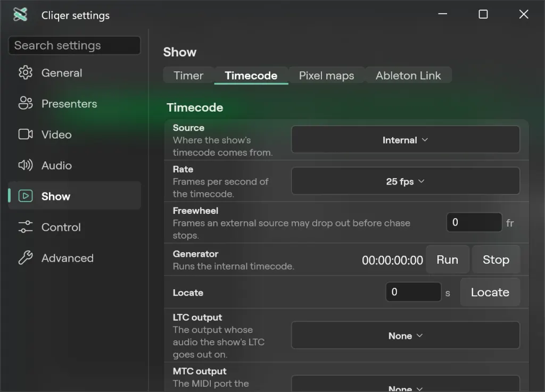Open General settings section
This screenshot has height=392, width=545.
point(75,72)
